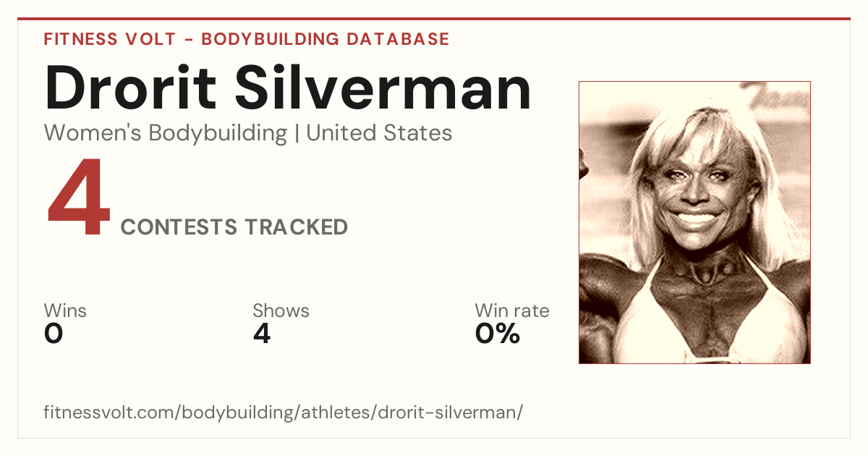
Task: Select the Contests Tracked label
Action: (x=234, y=227)
